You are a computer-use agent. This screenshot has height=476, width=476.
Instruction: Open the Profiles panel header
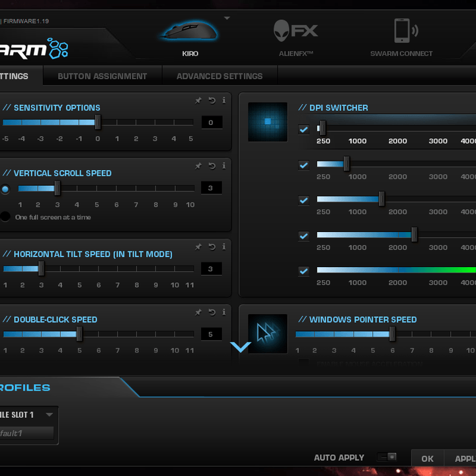tap(25, 387)
